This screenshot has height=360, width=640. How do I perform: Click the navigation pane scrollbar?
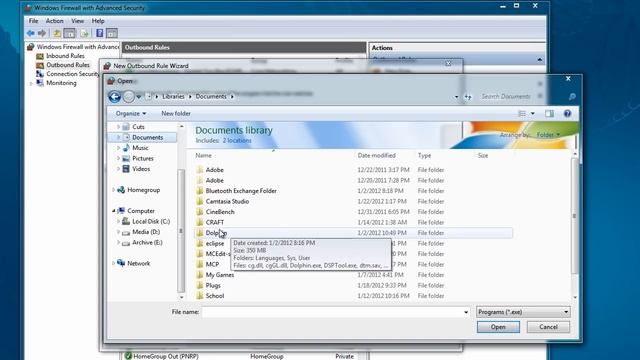click(181, 231)
